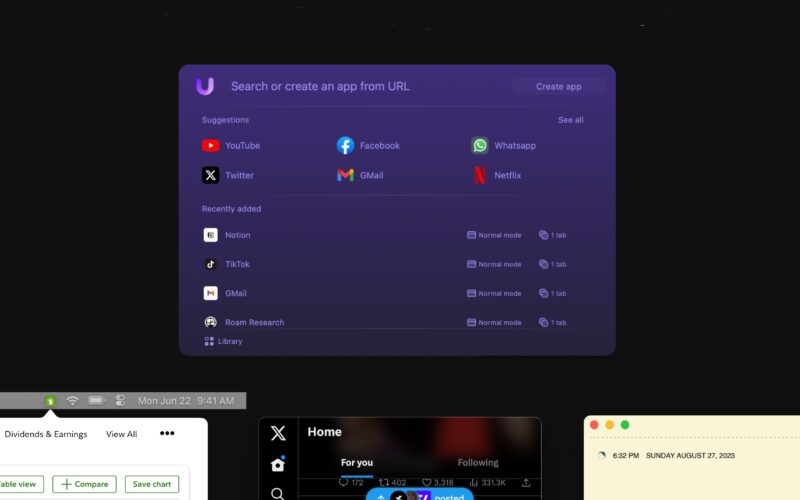Open the search icon in Twitter sidebar
This screenshot has height=500, width=800.
pos(278,494)
